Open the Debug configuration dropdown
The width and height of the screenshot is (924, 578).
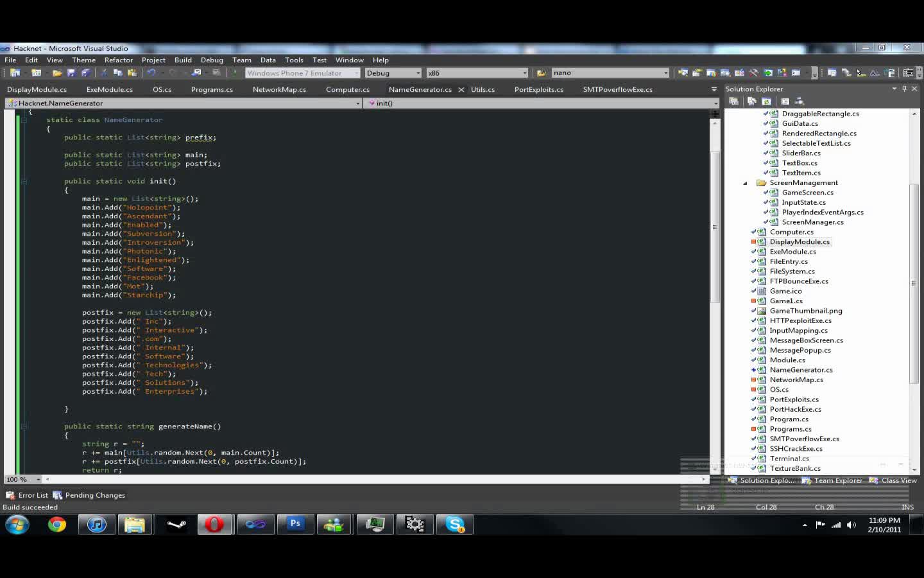click(x=418, y=73)
